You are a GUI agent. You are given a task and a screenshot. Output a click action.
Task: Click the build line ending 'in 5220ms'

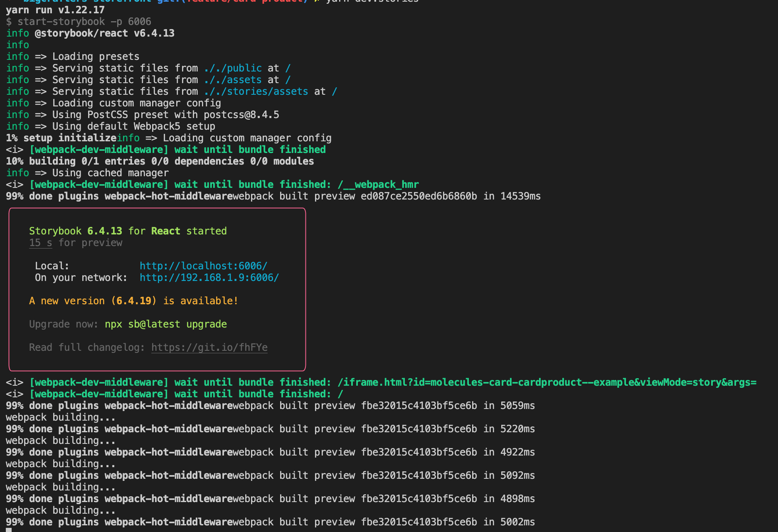(271, 429)
